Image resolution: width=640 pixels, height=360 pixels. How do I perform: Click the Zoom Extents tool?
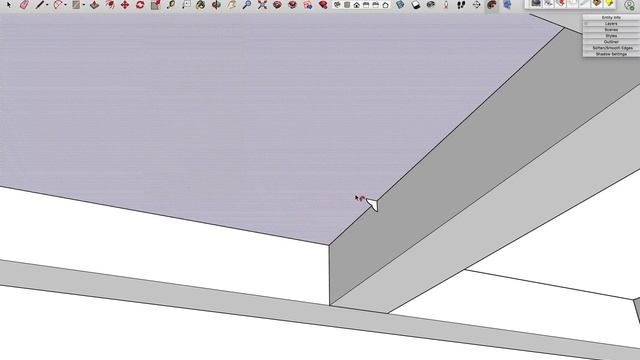click(262, 5)
